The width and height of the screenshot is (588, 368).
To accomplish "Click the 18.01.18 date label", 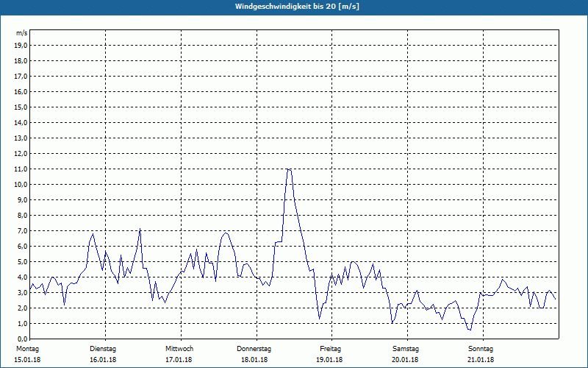I will pos(254,360).
